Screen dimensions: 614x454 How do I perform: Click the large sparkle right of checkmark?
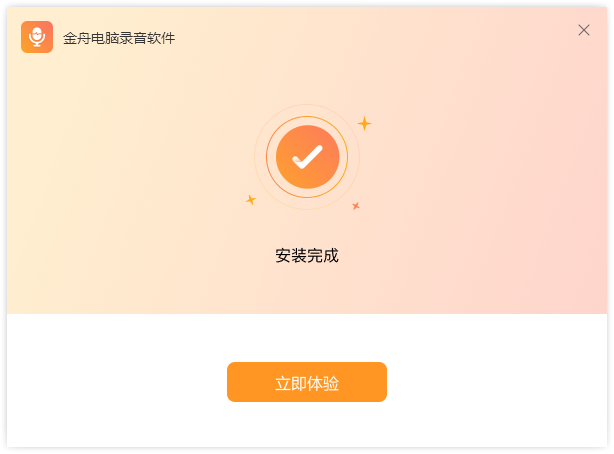click(x=365, y=123)
